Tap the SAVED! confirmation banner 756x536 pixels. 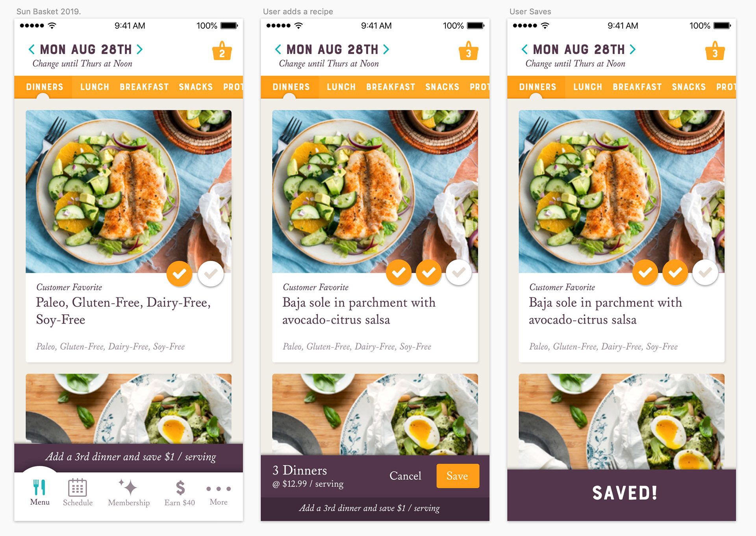[x=621, y=495]
